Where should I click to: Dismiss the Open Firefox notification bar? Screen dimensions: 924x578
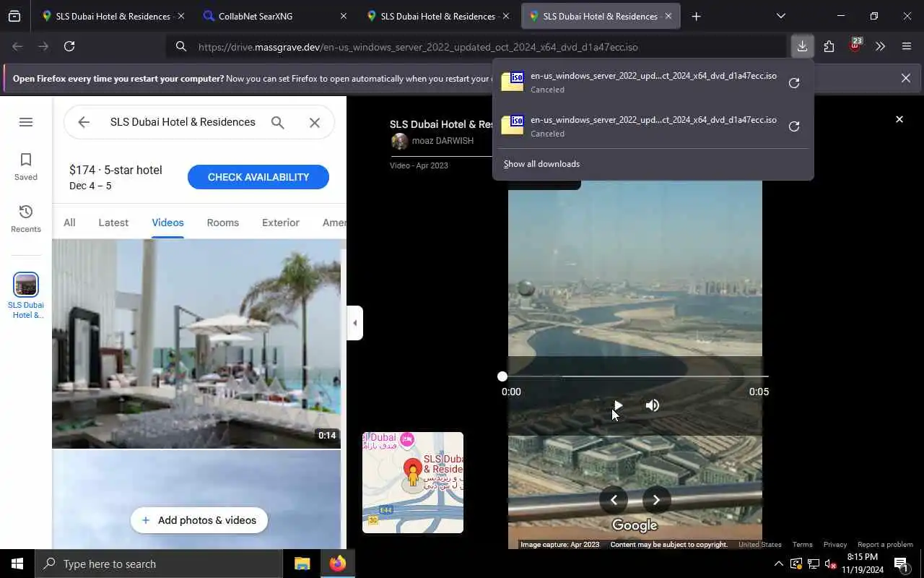point(905,78)
